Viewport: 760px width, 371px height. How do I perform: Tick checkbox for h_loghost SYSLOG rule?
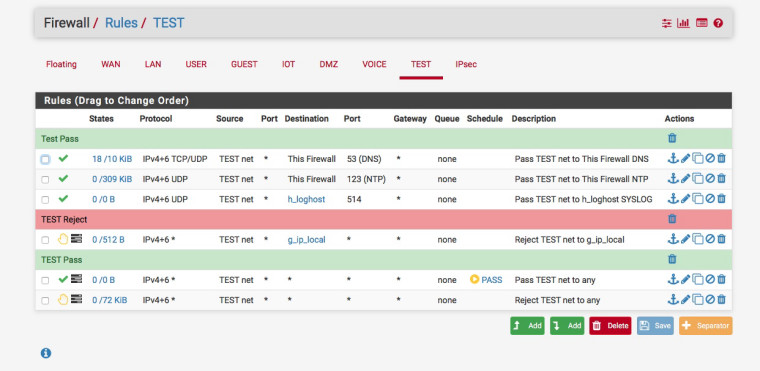click(x=45, y=199)
